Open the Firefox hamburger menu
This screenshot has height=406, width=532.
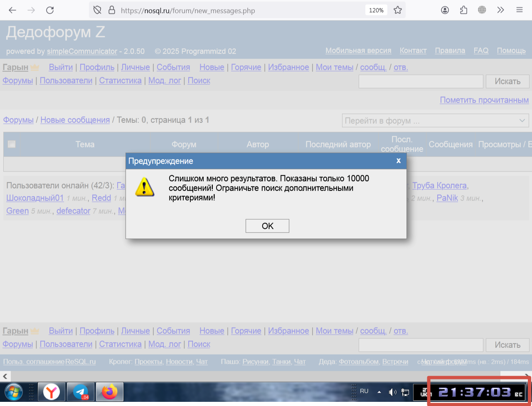point(519,10)
